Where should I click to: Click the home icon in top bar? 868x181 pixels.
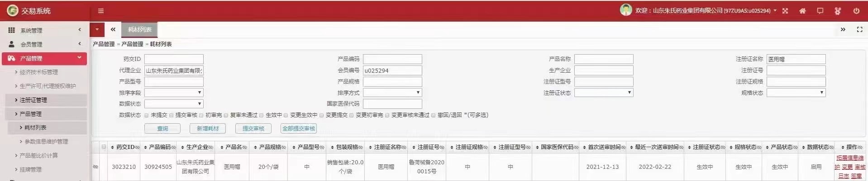[x=802, y=11]
